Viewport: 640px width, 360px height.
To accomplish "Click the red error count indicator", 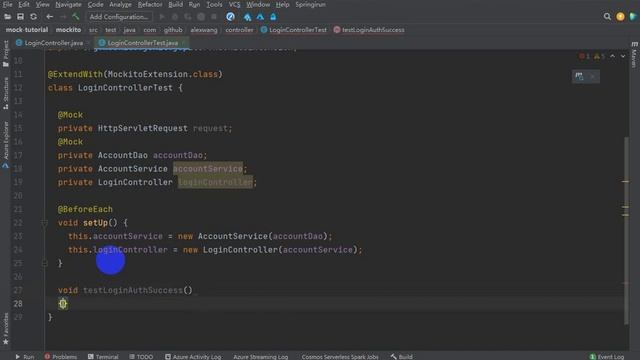I will (x=584, y=56).
